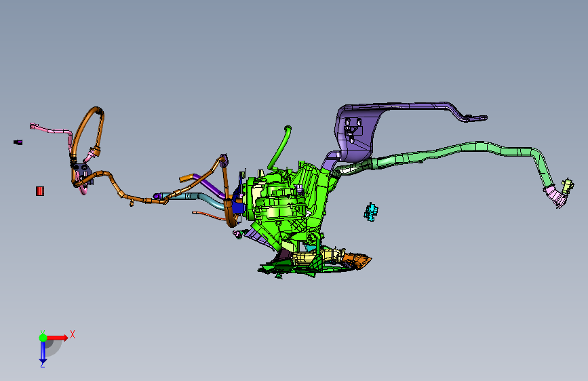This screenshot has height=381, width=588.
Task: Click the red X axis arrow of triad
Action: click(x=58, y=338)
